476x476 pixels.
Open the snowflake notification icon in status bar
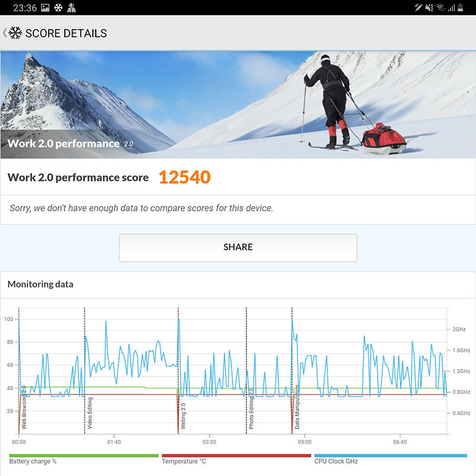point(58,8)
